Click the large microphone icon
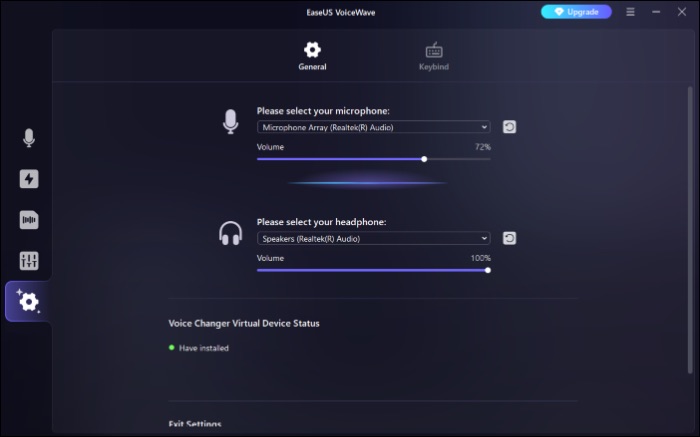This screenshot has width=700, height=437. [231, 122]
